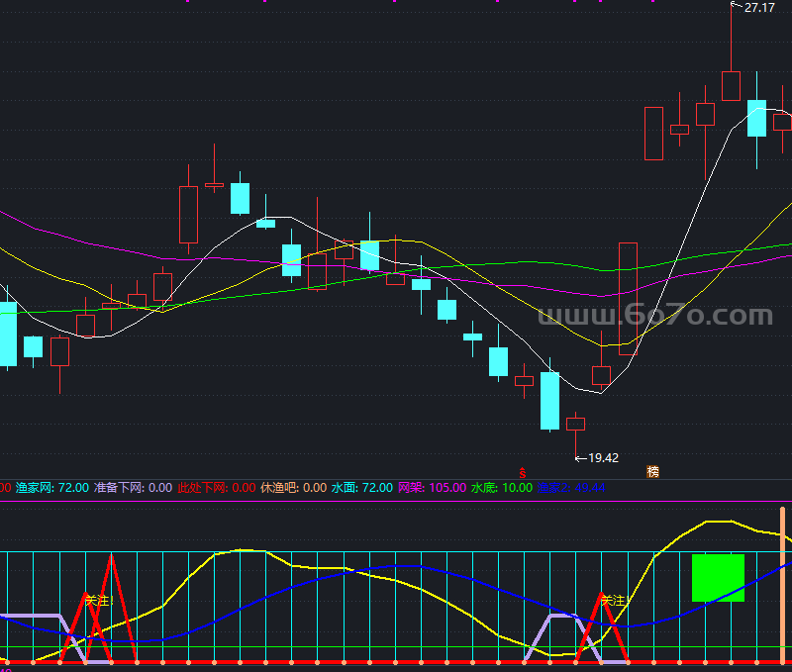The width and height of the screenshot is (792, 672).
Task: Click the orange 榜 badge icon
Action: [x=652, y=472]
